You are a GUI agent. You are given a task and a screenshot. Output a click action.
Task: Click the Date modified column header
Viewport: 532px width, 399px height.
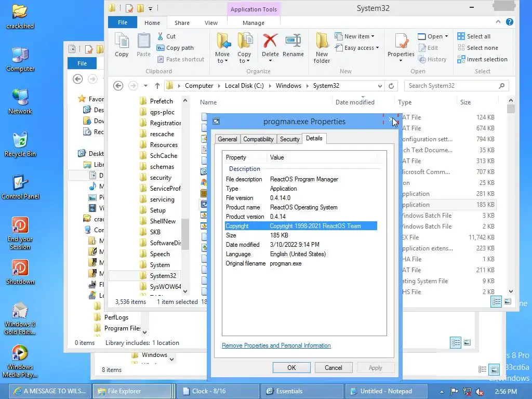click(x=355, y=102)
